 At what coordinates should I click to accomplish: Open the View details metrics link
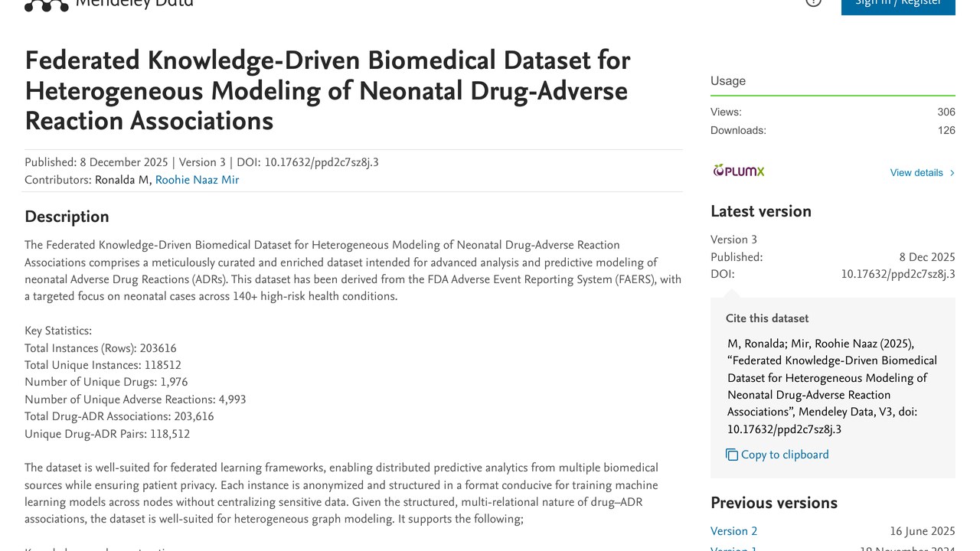point(916,173)
